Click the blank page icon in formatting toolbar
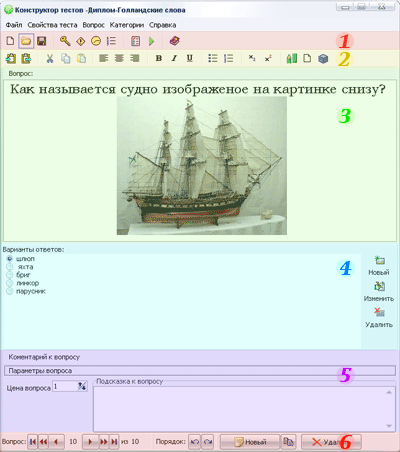The image size is (400, 452). coord(307,58)
